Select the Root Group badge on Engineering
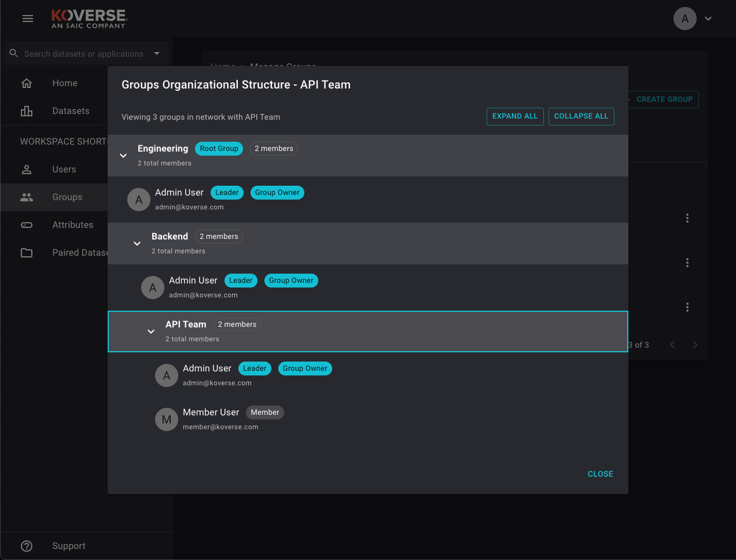 (x=219, y=149)
